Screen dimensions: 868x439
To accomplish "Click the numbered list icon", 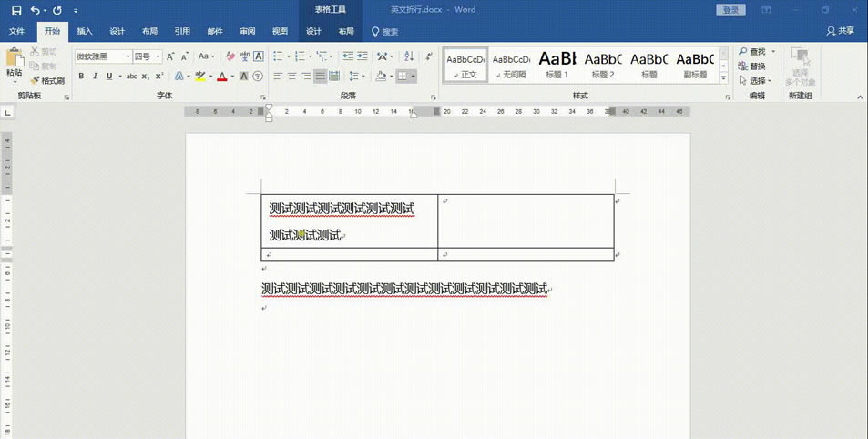I will point(300,56).
